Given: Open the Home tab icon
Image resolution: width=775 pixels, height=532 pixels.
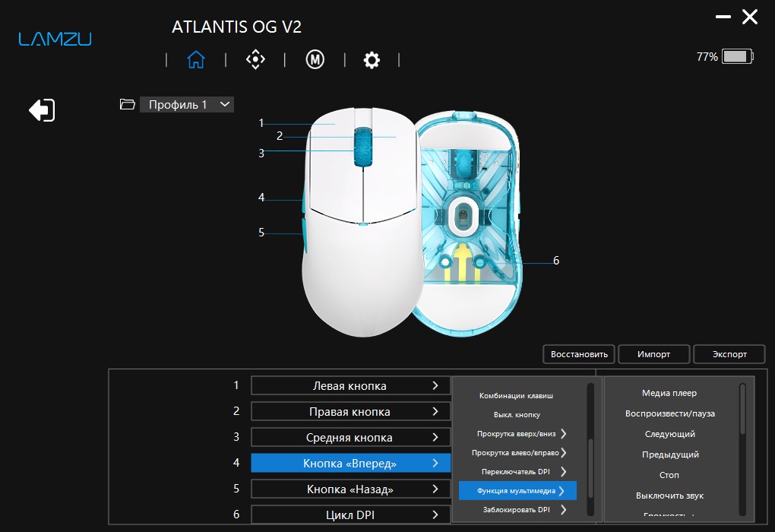Looking at the screenshot, I should (196, 60).
